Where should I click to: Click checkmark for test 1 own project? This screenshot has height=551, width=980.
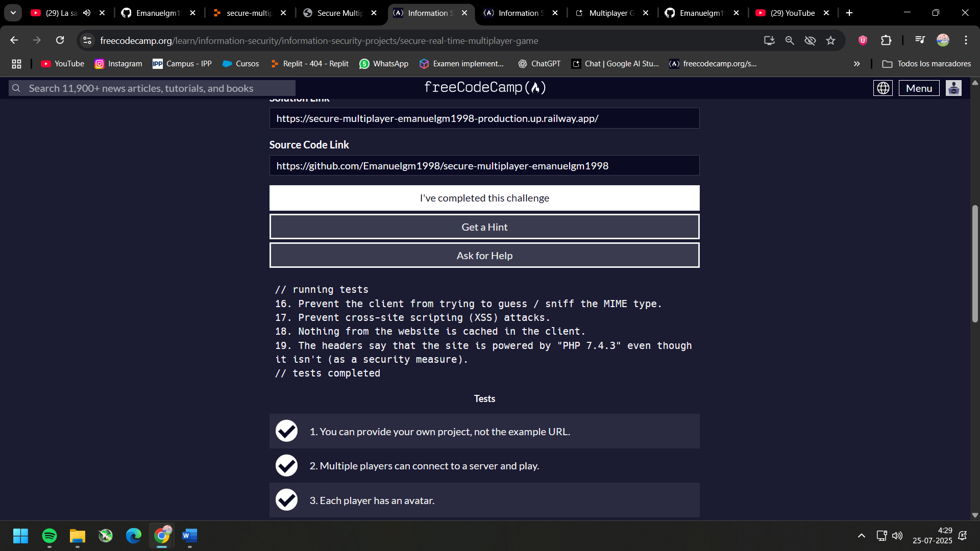point(286,431)
